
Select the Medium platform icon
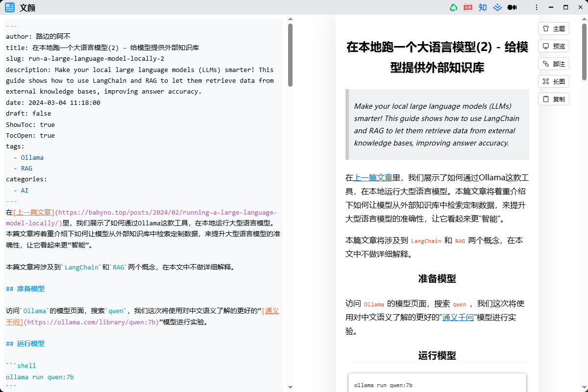[x=512, y=7]
